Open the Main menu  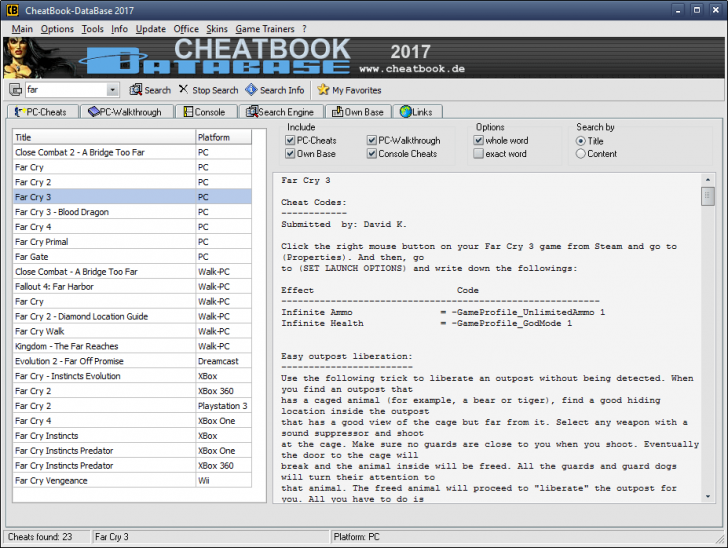pyautogui.click(x=22, y=29)
